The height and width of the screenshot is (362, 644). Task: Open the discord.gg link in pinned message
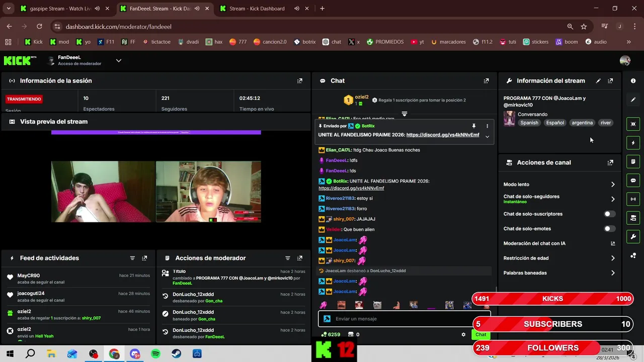[x=443, y=135]
